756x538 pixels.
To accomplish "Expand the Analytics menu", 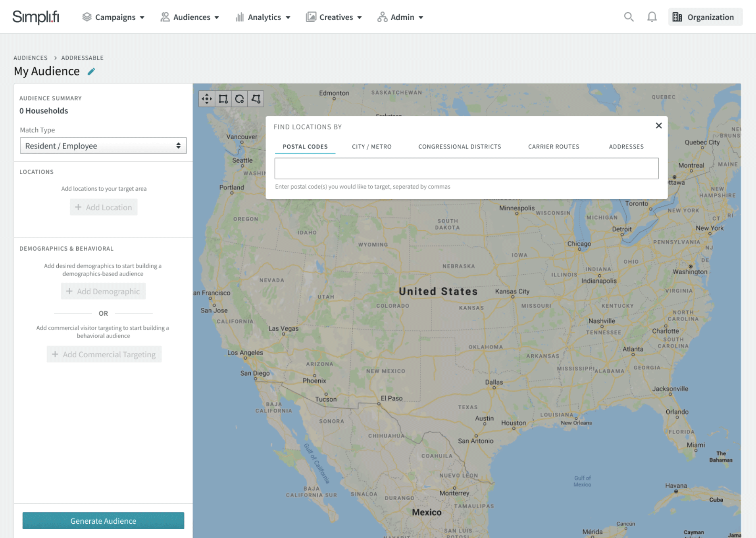I will (263, 17).
